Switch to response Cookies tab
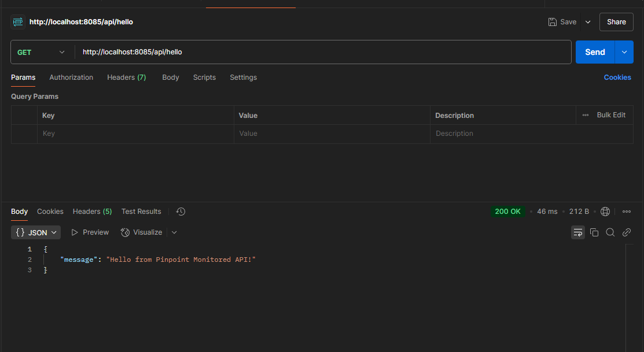Image resolution: width=644 pixels, height=352 pixels. tap(50, 212)
